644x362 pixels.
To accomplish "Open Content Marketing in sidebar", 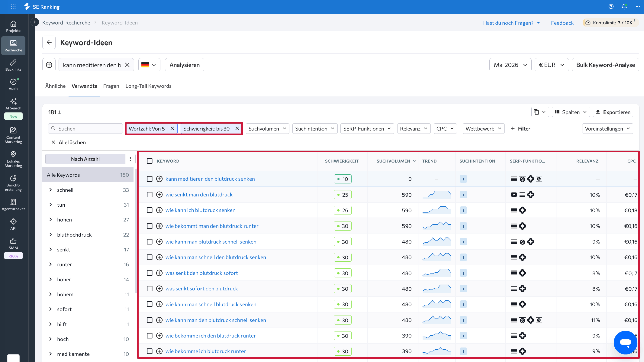I will pyautogui.click(x=13, y=135).
